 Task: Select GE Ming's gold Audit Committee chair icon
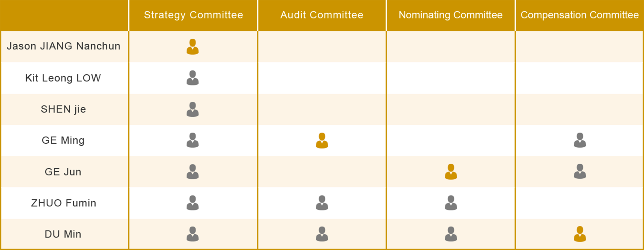pos(322,140)
